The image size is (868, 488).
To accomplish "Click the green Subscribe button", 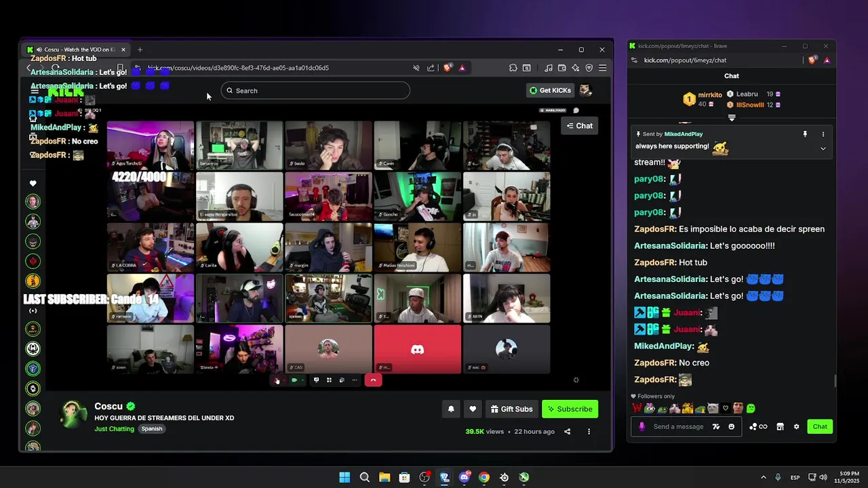I will point(570,409).
